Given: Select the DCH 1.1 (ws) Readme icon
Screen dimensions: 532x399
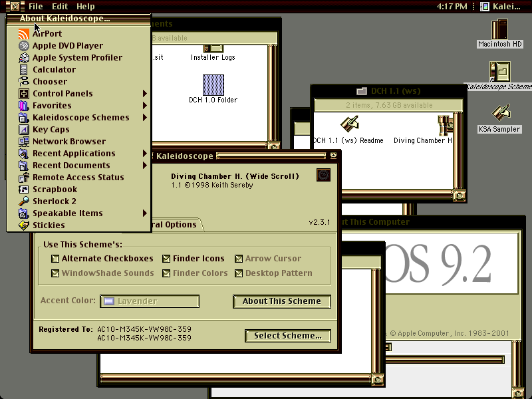Looking at the screenshot, I should [350, 124].
